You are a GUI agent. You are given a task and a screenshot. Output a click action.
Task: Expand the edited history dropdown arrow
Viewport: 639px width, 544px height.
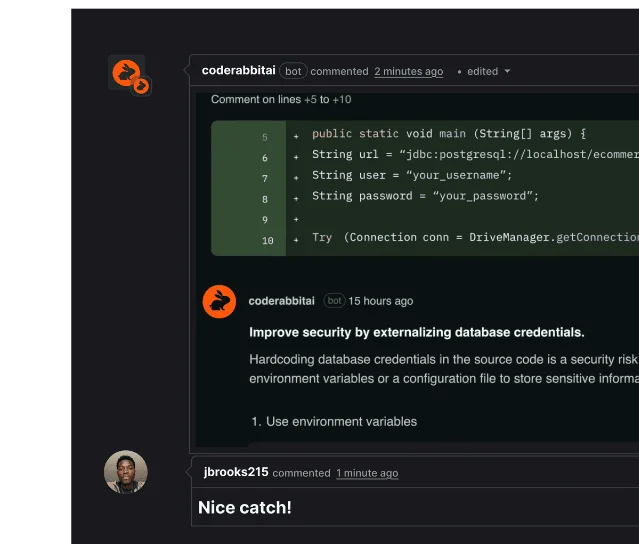pyautogui.click(x=507, y=71)
